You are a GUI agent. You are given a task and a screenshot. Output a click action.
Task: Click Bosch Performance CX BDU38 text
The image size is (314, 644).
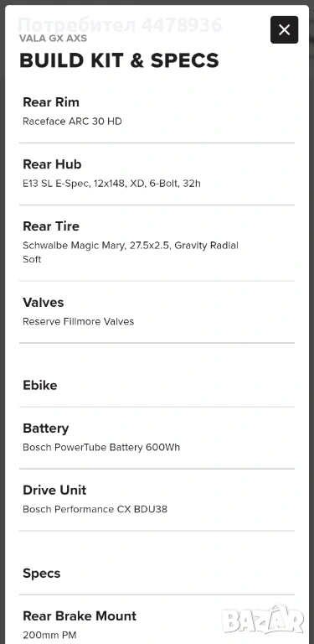tap(95, 509)
